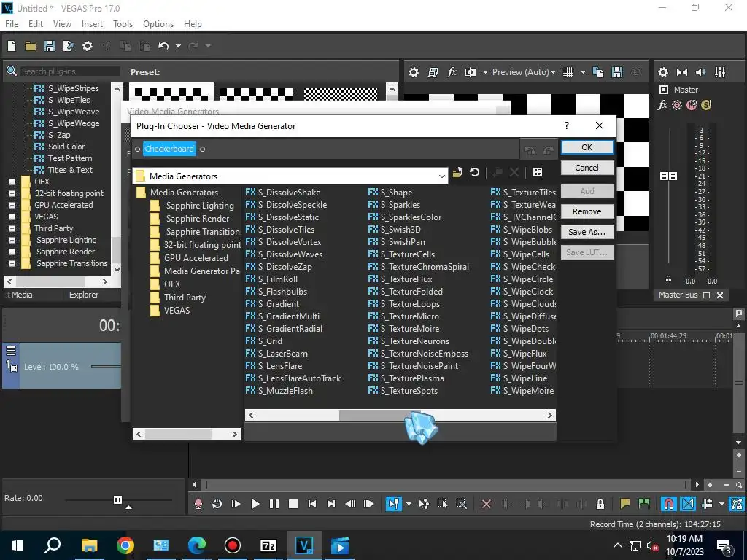Expand the OFX folder in plug-in tree
This screenshot has height=560, width=747.
pos(12,182)
